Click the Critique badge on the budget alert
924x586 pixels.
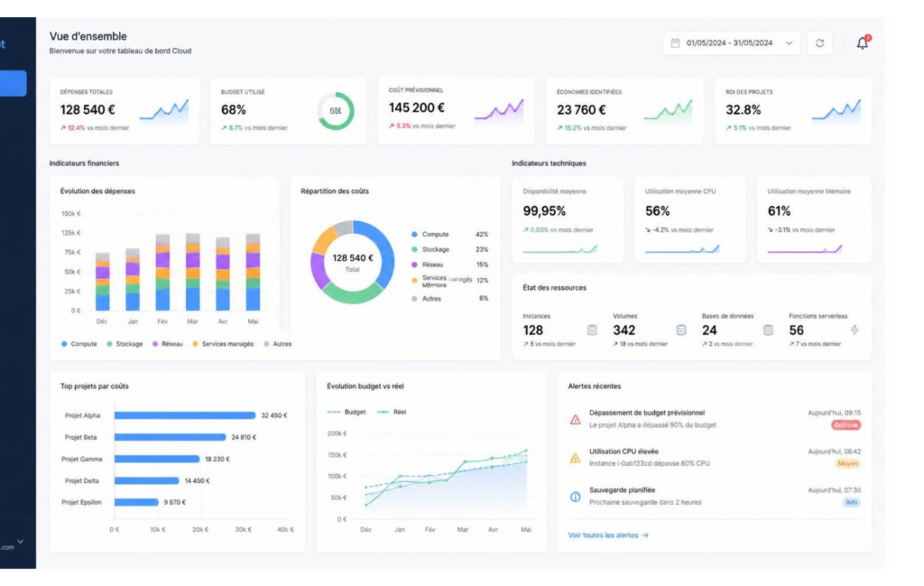point(846,425)
